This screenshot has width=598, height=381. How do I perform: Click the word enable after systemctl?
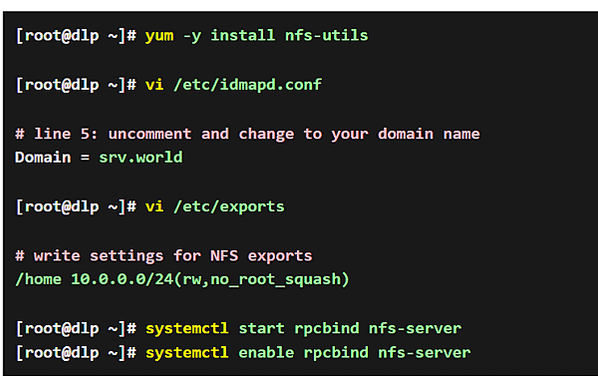pyautogui.click(x=266, y=353)
